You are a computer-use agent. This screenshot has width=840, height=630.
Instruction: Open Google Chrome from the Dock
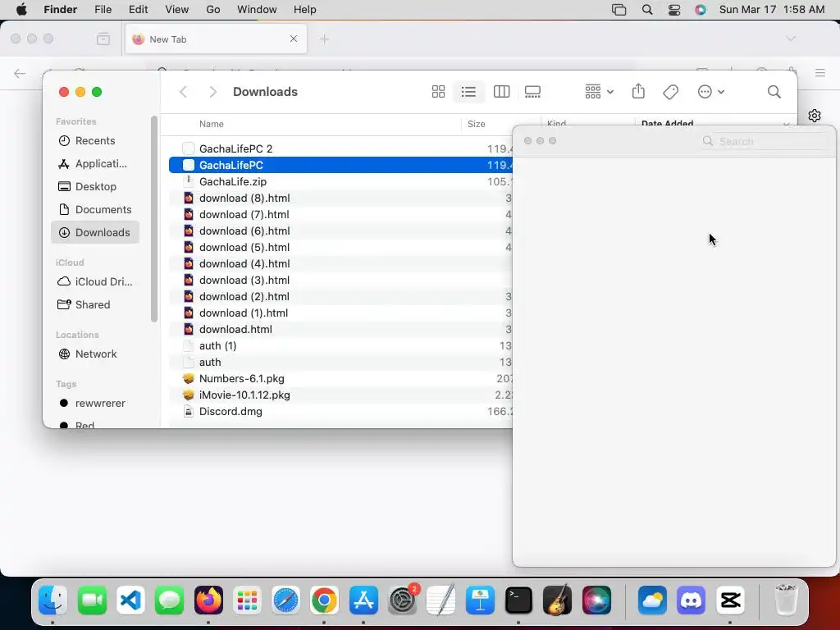click(x=324, y=600)
